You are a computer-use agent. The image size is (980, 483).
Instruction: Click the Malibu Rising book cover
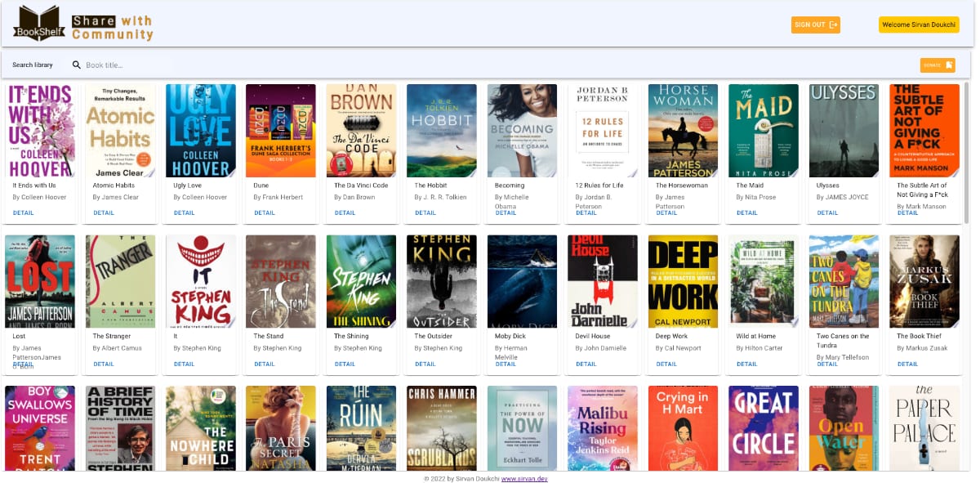[x=603, y=428]
